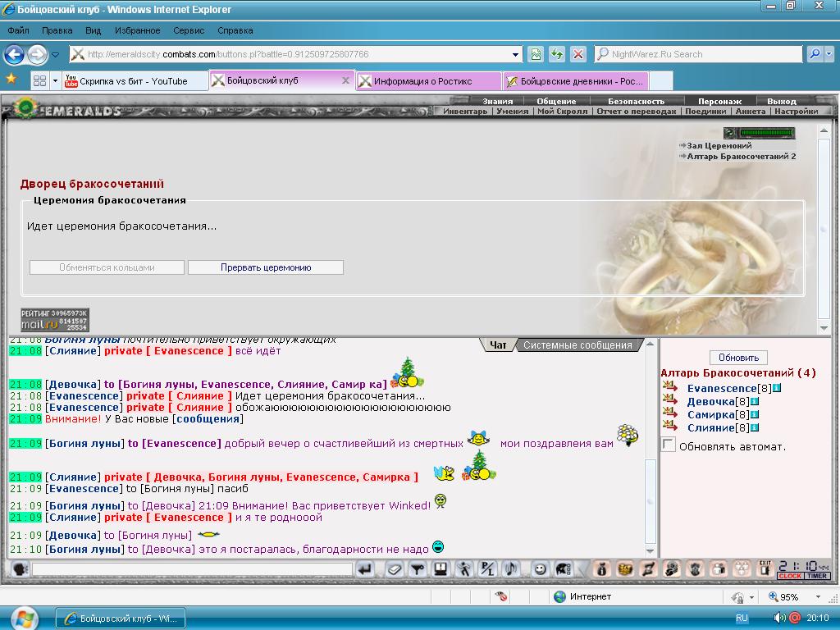Switch to the 'Скрипка vs бит - YouTube' tab

click(x=135, y=81)
